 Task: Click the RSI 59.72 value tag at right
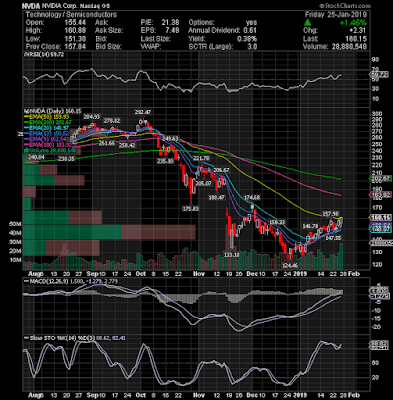pos(379,75)
